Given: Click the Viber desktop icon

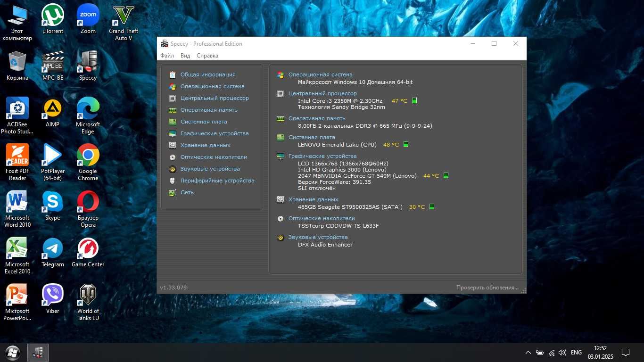Looking at the screenshot, I should 53,299.
